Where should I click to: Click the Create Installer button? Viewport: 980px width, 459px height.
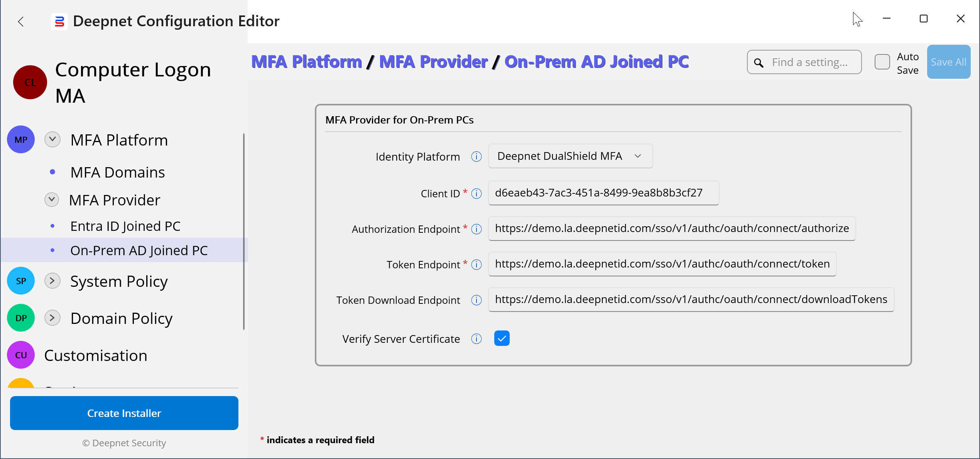pos(124,413)
